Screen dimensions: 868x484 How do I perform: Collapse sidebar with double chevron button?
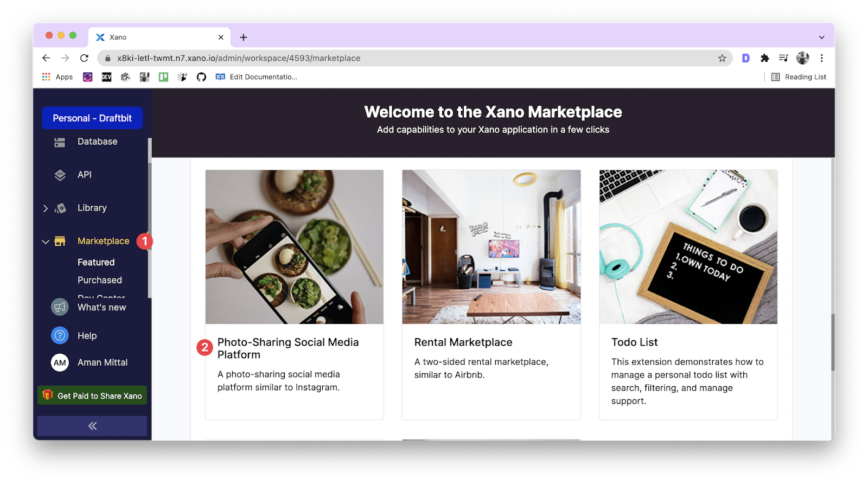[92, 426]
